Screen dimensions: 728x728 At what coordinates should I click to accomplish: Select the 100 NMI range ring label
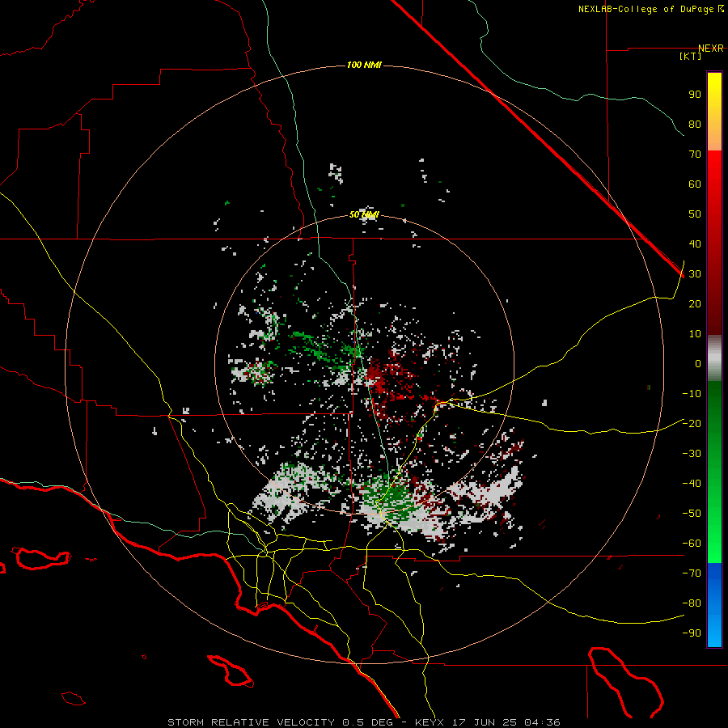click(x=364, y=65)
